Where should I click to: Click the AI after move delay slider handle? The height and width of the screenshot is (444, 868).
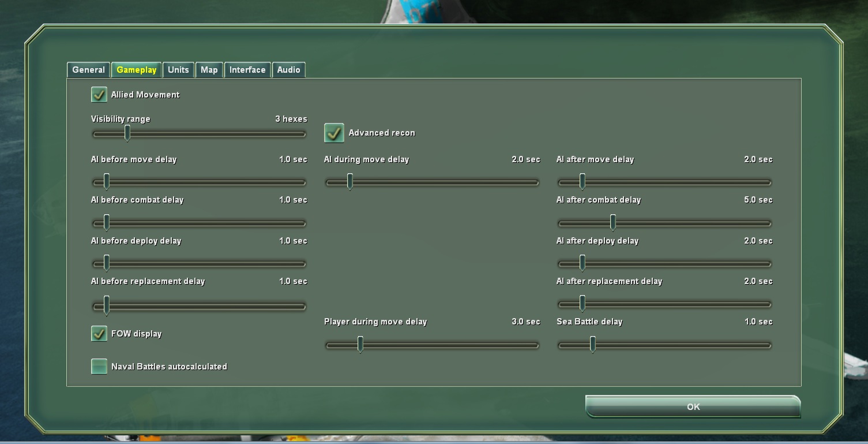(583, 182)
